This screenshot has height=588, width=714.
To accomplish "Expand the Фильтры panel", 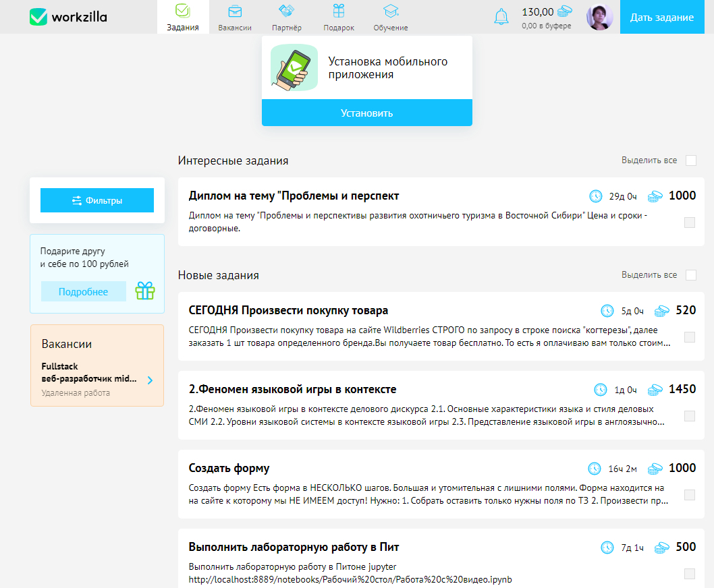I will coord(97,200).
